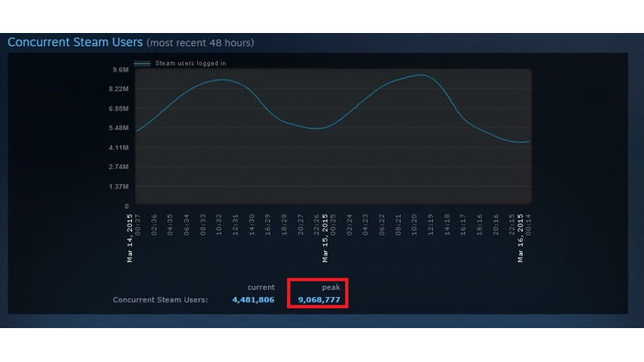
Task: Click the 18:28 time label
Action: click(x=284, y=225)
